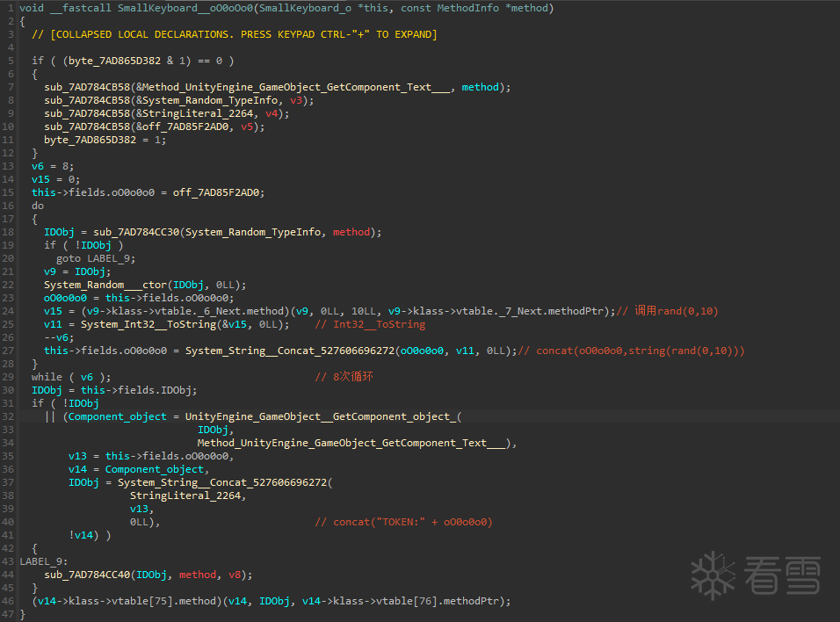Click 'v13 = this->fields.oO0oOo0' line
Image resolution: width=840 pixels, height=622 pixels.
(x=151, y=456)
